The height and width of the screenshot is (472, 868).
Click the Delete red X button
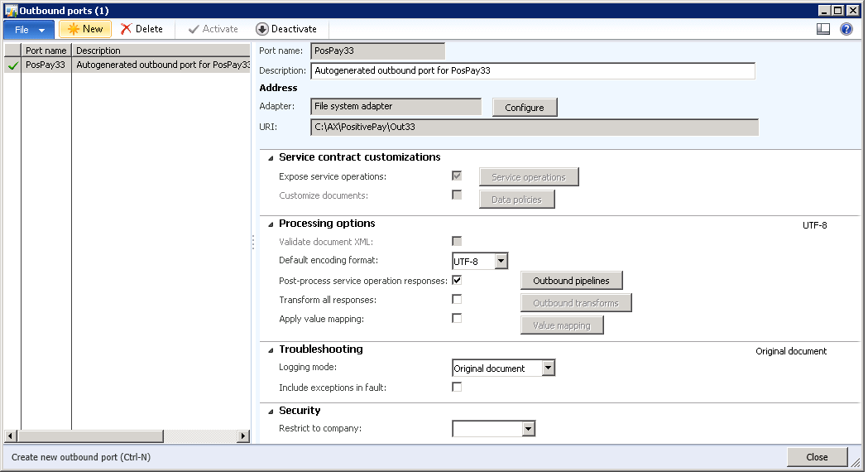pos(141,29)
